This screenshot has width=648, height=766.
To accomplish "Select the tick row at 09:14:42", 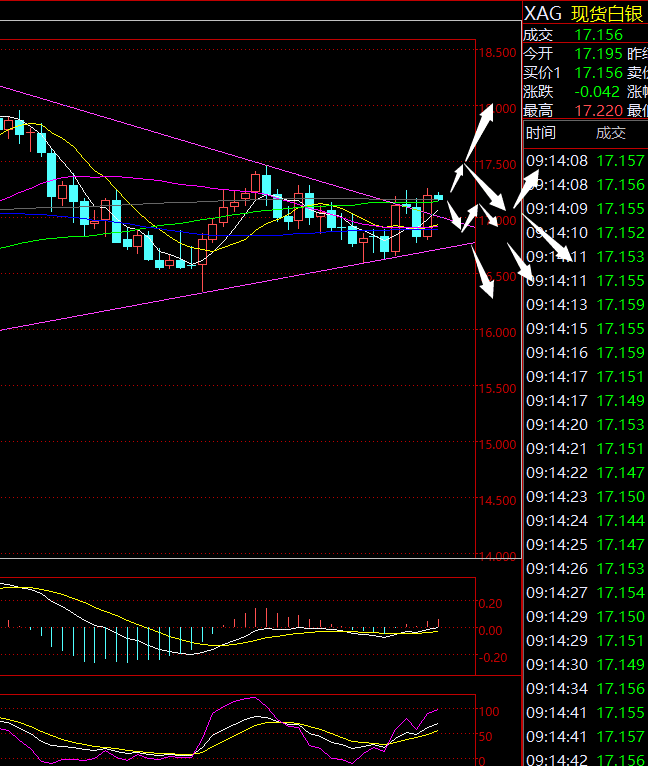I will (585, 760).
